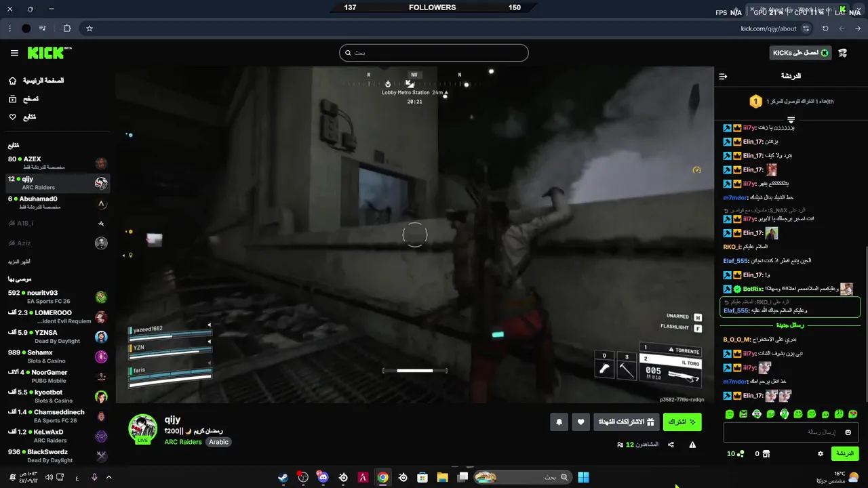Open Discord from the taskbar
The height and width of the screenshot is (488, 868).
pos(323,477)
